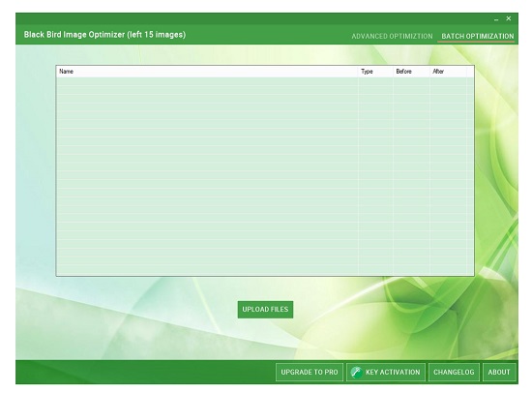Switch to the Advanced Optimiztion tab
Image resolution: width=532 pixels, height=393 pixels.
(392, 36)
